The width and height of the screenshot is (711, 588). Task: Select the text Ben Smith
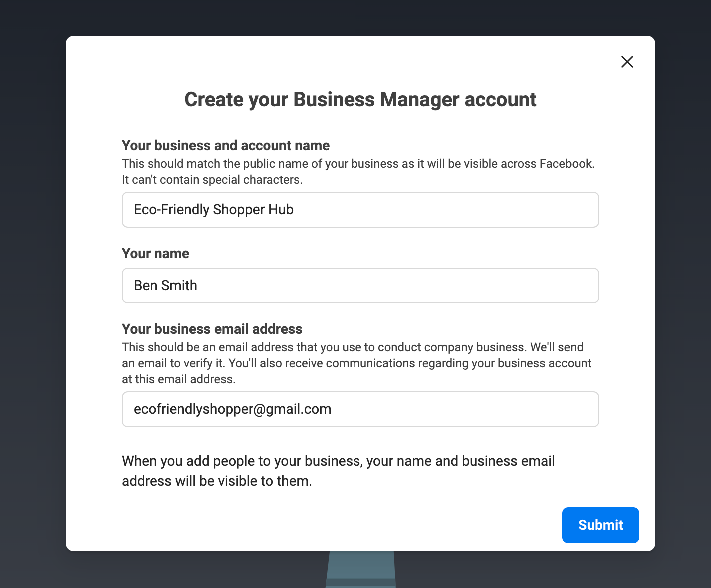pos(165,285)
